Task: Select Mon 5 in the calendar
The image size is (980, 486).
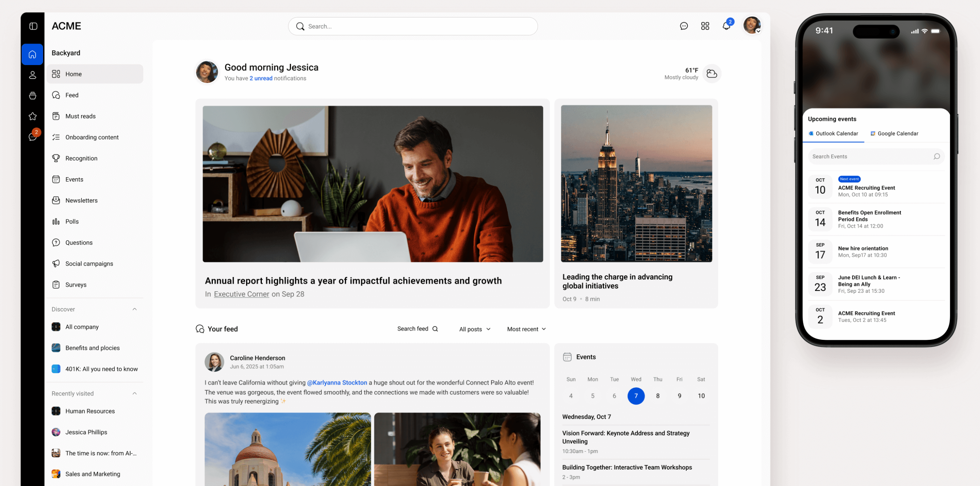Action: click(593, 396)
